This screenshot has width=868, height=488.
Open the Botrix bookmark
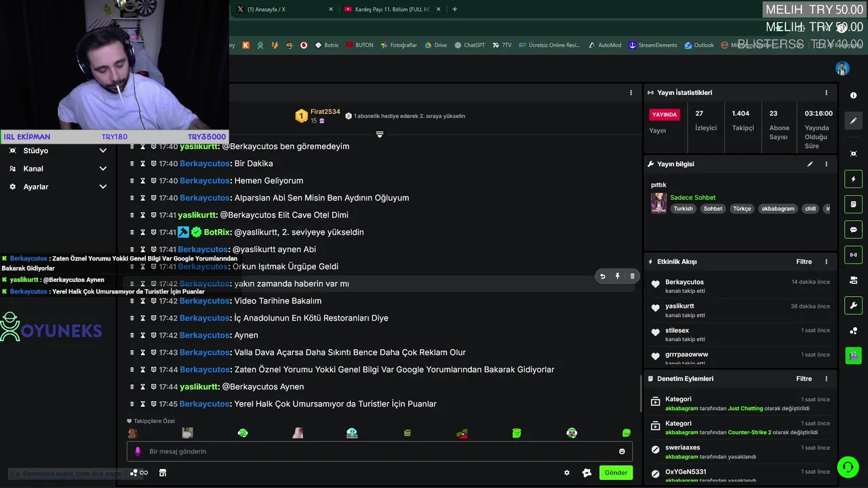tap(325, 45)
